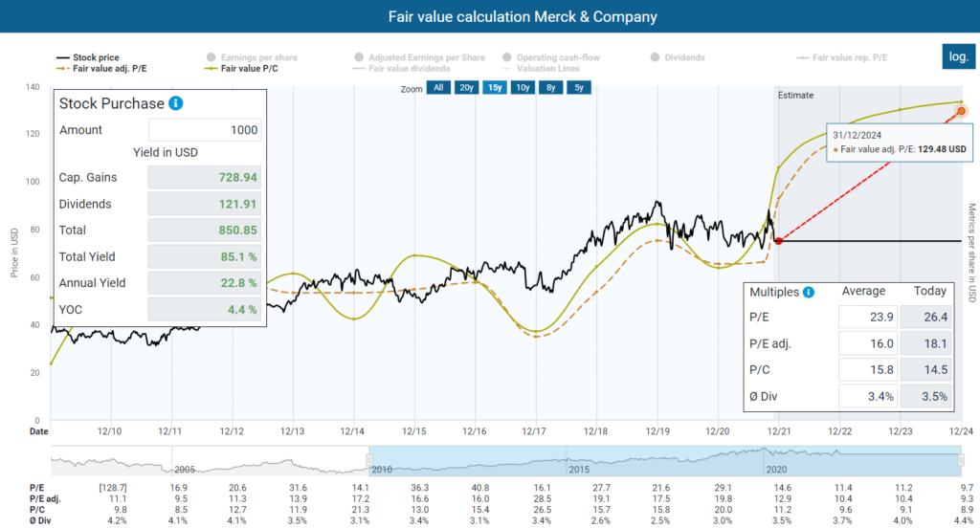Viewport: 980px width, 528px height.
Task: Click the 2005 label in navigator
Action: tap(185, 470)
